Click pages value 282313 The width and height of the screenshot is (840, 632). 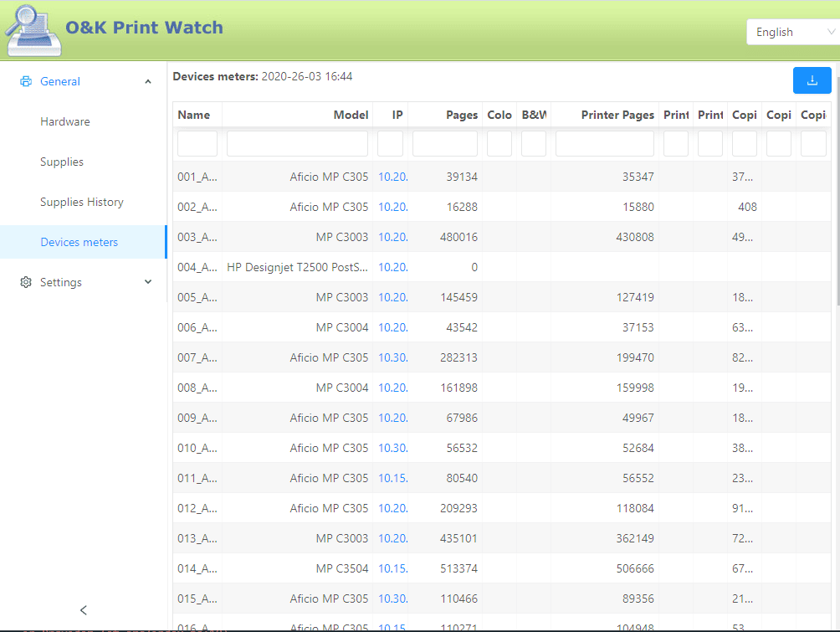(x=458, y=357)
